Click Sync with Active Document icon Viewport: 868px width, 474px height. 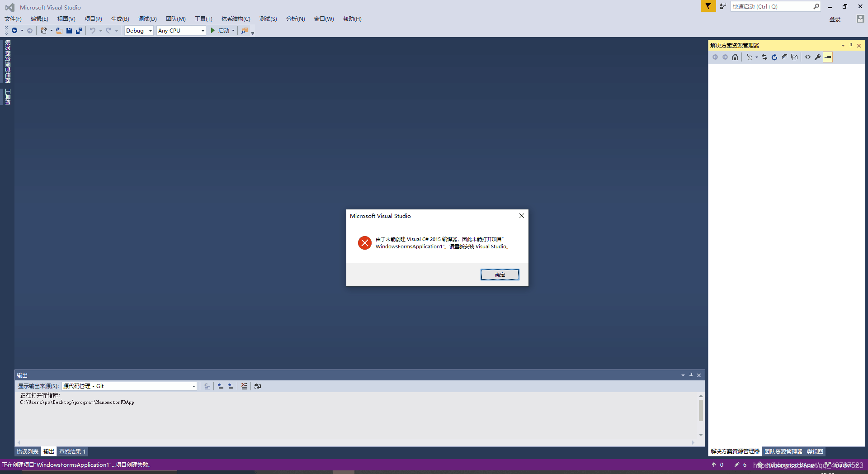click(x=764, y=57)
